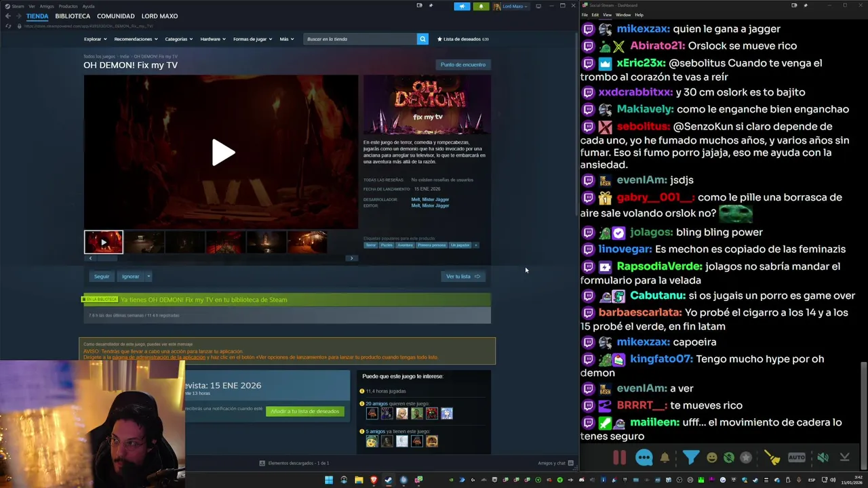Click the Terror tag

tap(371, 245)
